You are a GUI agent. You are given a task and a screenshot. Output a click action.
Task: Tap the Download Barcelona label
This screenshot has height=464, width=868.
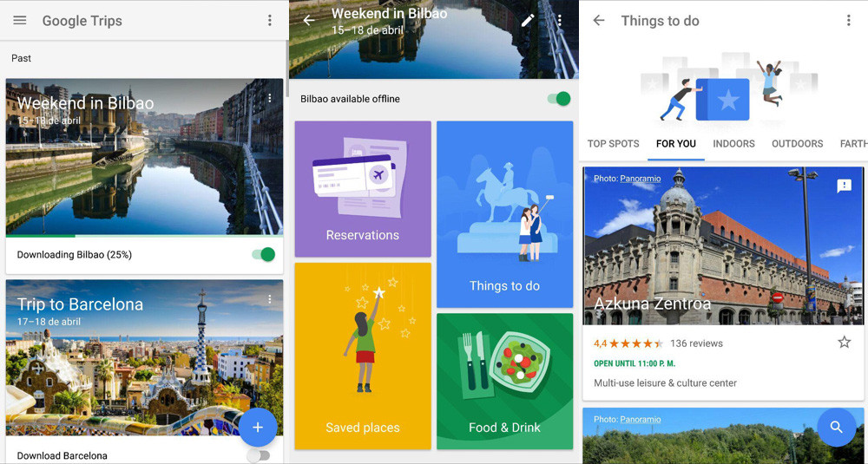point(62,455)
